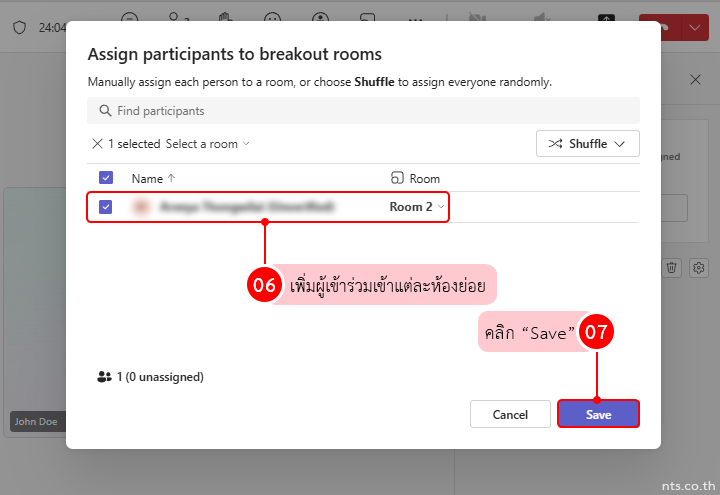Click the trash delete icon in side panel

pos(672,267)
